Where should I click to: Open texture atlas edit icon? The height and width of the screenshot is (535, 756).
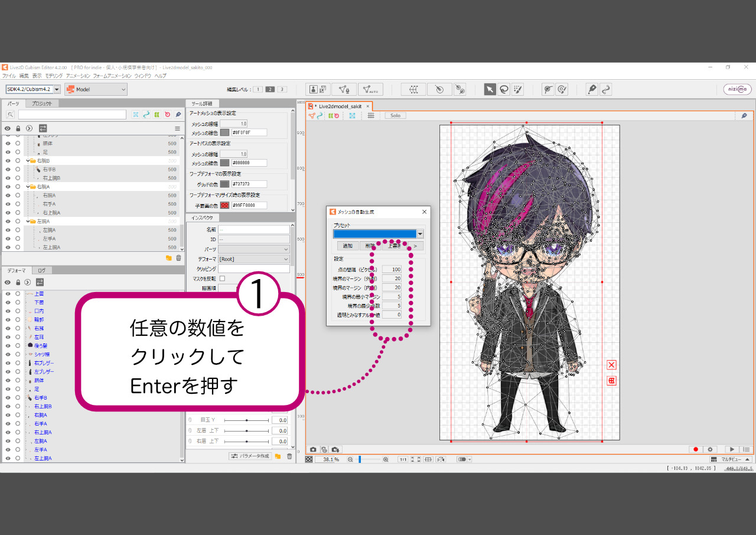tap(318, 89)
